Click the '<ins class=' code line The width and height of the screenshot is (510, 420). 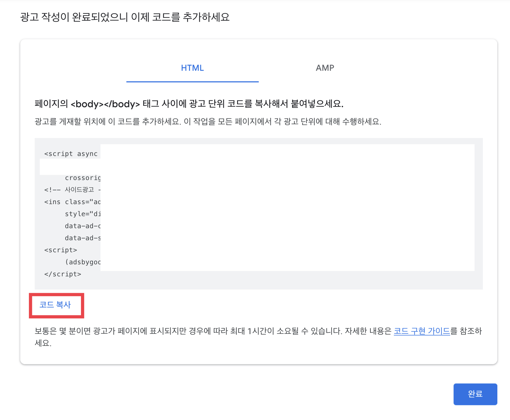coord(72,202)
